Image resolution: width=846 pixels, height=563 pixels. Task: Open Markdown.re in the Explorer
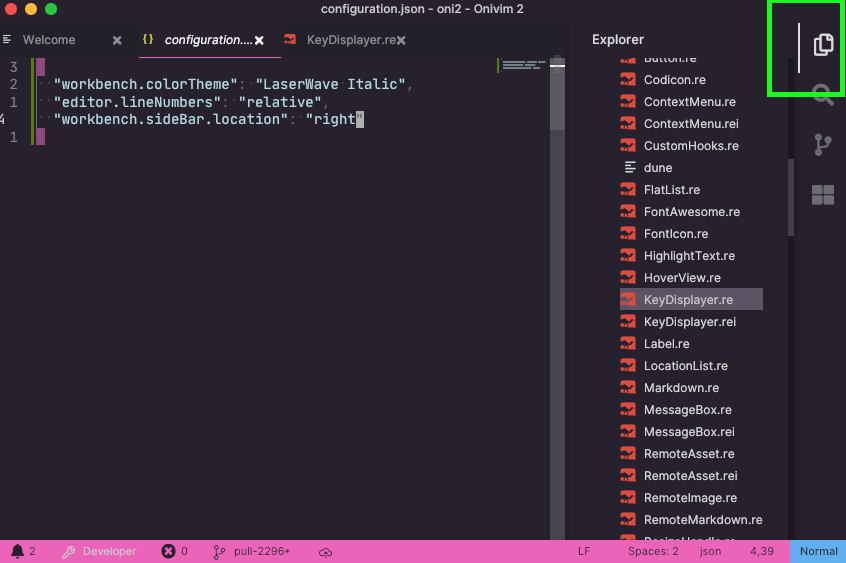click(681, 388)
